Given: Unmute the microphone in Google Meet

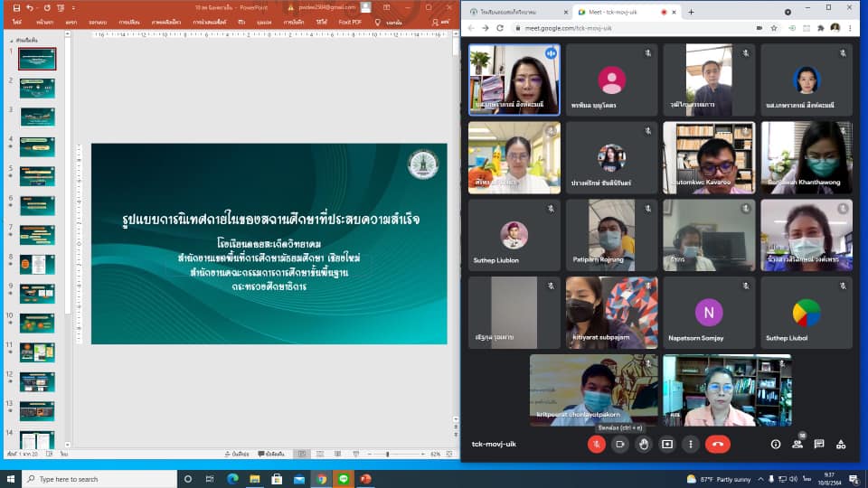Looking at the screenshot, I should pos(597,444).
